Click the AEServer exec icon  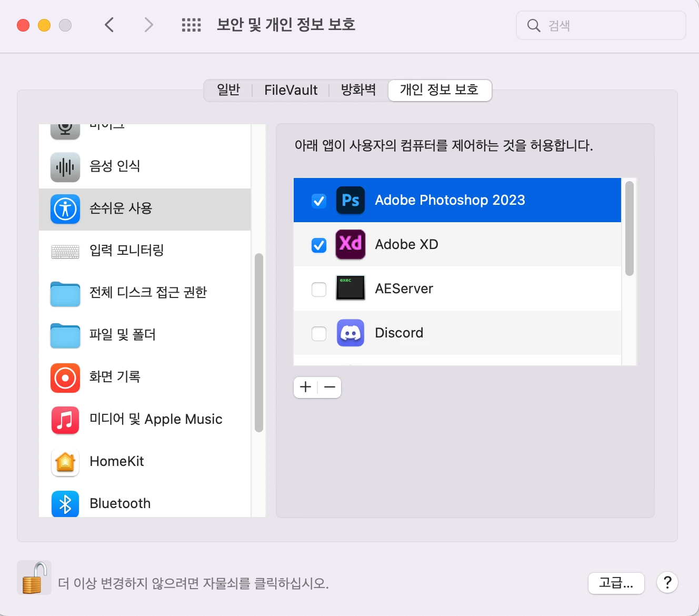tap(351, 288)
